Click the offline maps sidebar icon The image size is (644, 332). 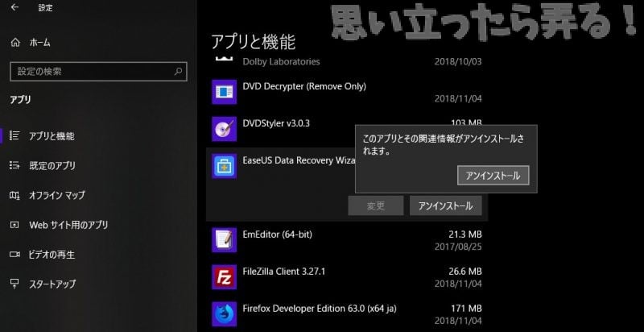(x=14, y=195)
